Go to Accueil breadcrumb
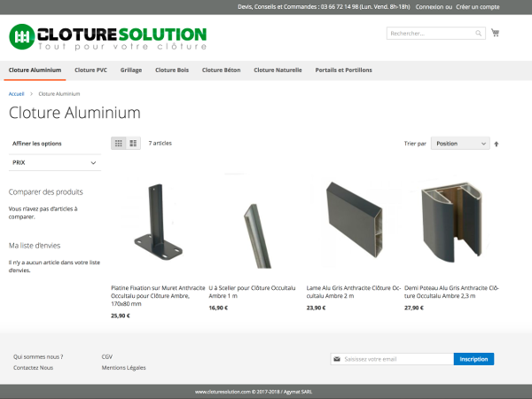532x399 pixels. (16, 94)
